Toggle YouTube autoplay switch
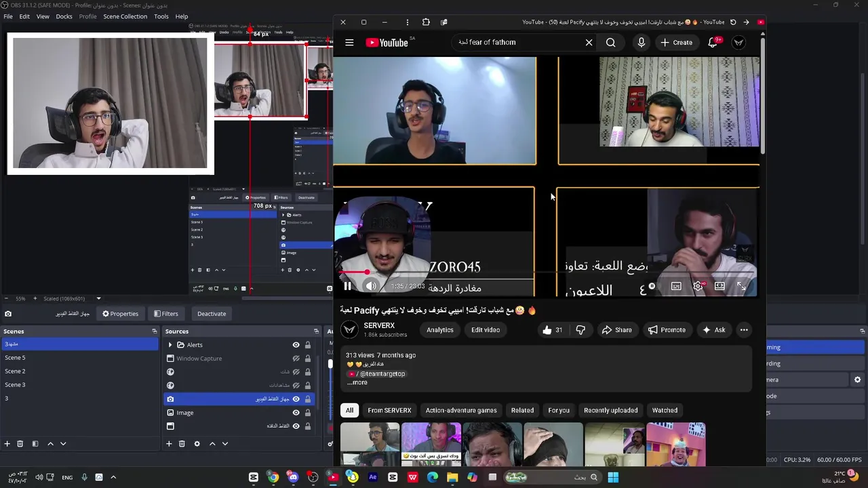 click(x=650, y=286)
